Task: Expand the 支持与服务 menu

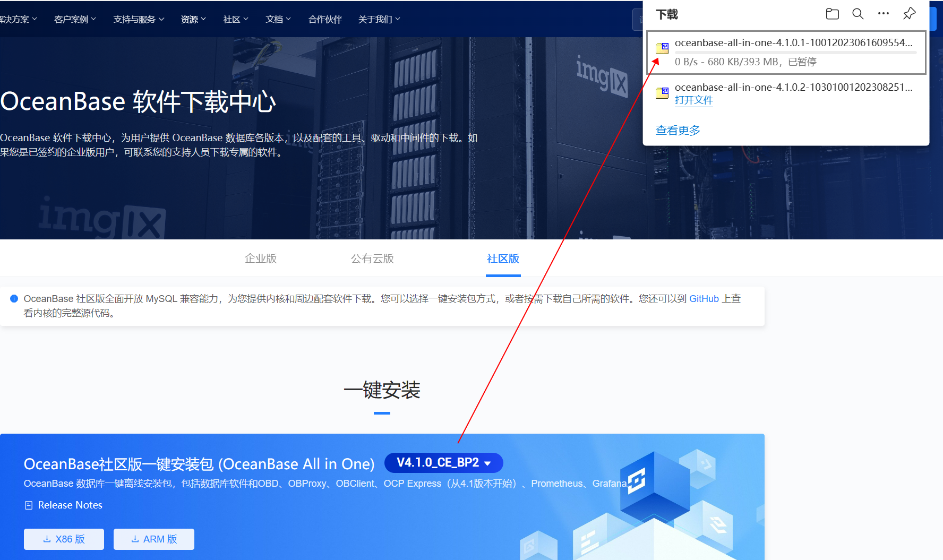Action: pos(139,19)
